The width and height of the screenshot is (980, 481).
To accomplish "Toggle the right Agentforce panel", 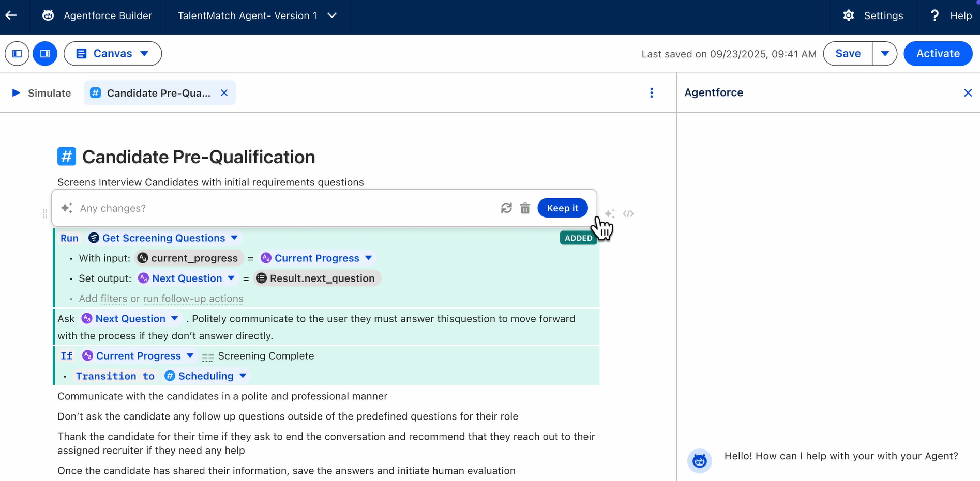I will click(x=45, y=54).
